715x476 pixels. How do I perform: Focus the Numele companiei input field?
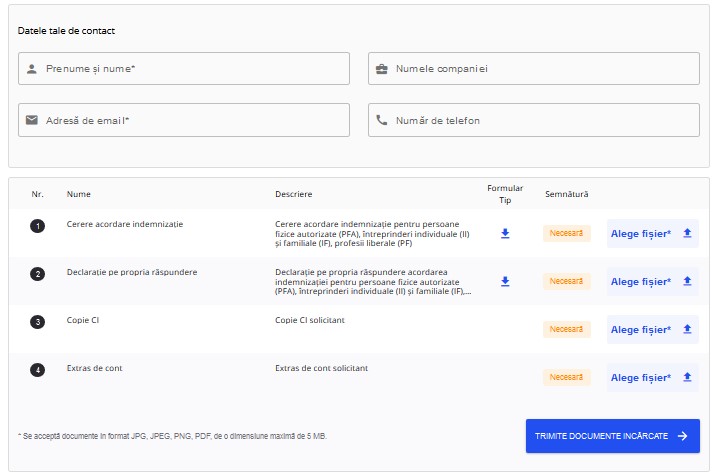click(x=534, y=68)
